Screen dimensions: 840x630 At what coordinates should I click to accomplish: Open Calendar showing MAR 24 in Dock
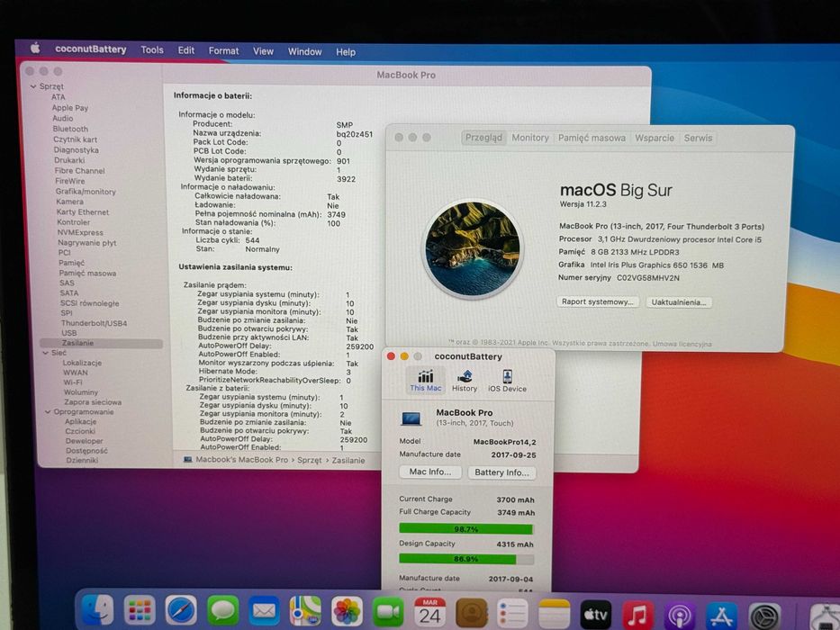coord(429,612)
